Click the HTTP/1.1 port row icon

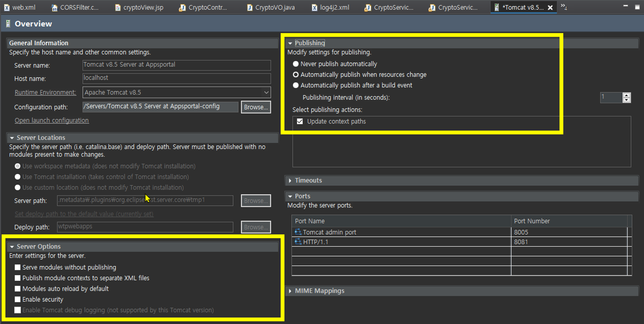298,242
